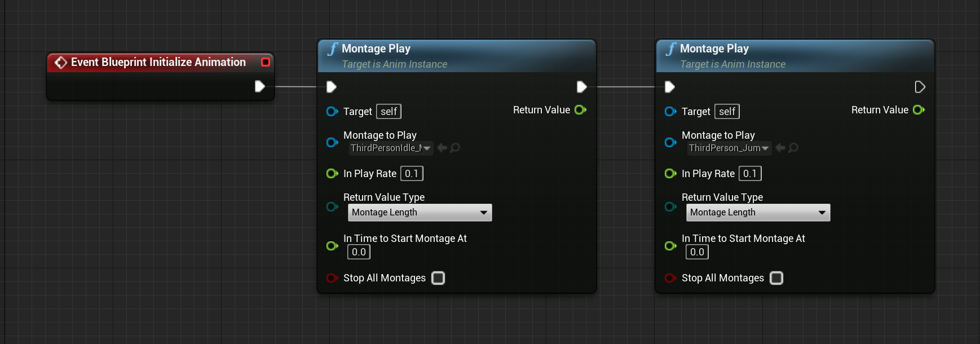
Task: Click the exec output pin of first Montage Play node
Action: pyautogui.click(x=582, y=87)
